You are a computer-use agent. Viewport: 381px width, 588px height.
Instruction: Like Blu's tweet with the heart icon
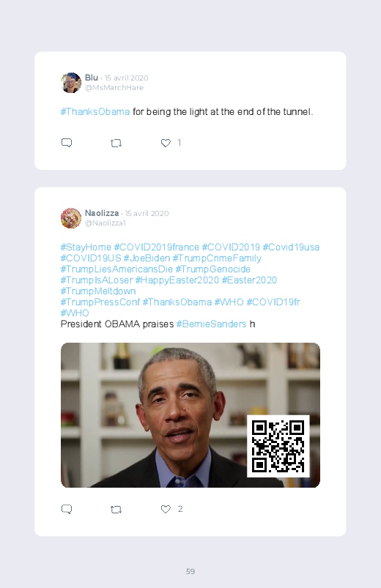(x=166, y=143)
